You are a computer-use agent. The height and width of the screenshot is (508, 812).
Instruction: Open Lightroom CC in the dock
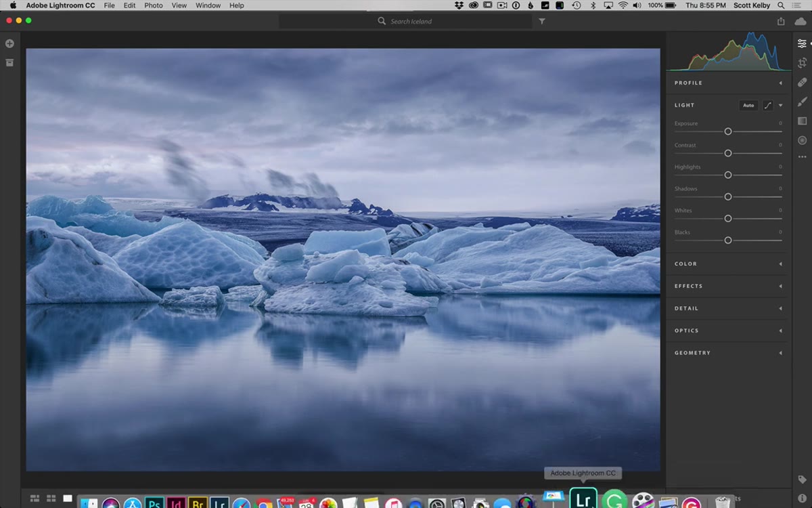583,499
